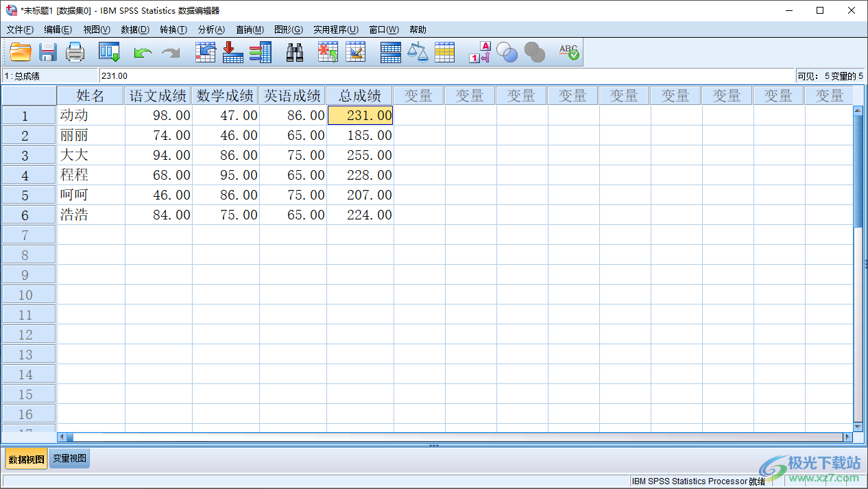Click the 语文成绩 cell 98.00

158,115
